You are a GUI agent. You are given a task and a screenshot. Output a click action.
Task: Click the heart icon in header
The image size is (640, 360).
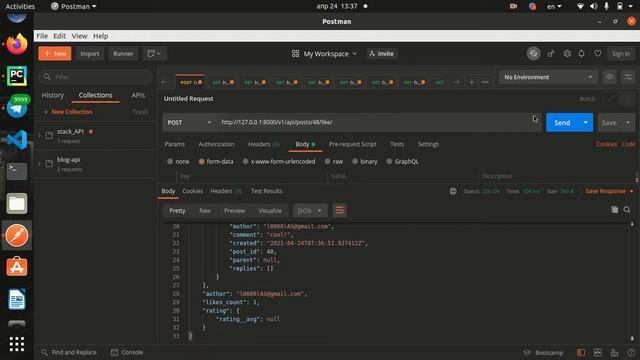pos(598,53)
